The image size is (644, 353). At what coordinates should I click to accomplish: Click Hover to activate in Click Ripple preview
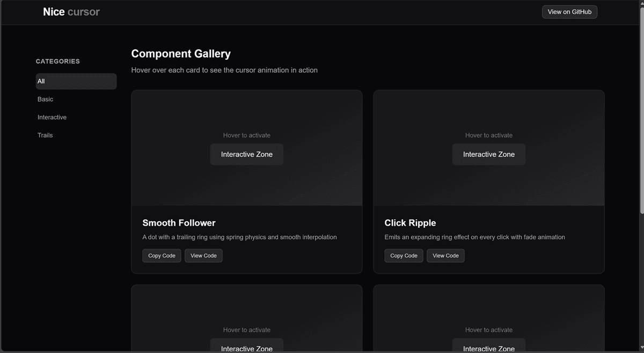[x=488, y=135]
